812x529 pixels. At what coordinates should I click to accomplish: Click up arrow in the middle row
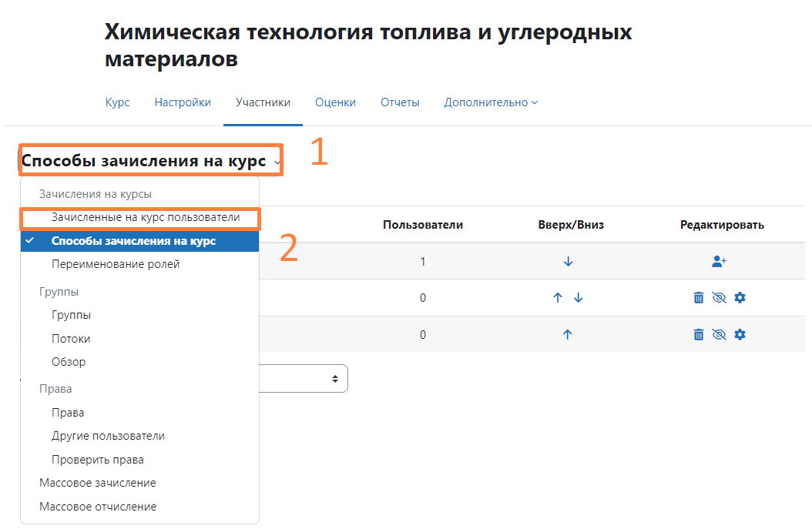tap(558, 298)
